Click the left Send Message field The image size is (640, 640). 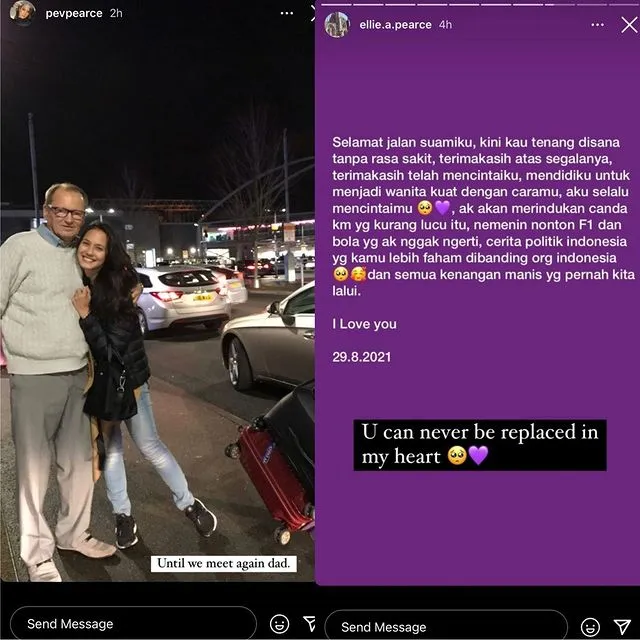pos(133,624)
